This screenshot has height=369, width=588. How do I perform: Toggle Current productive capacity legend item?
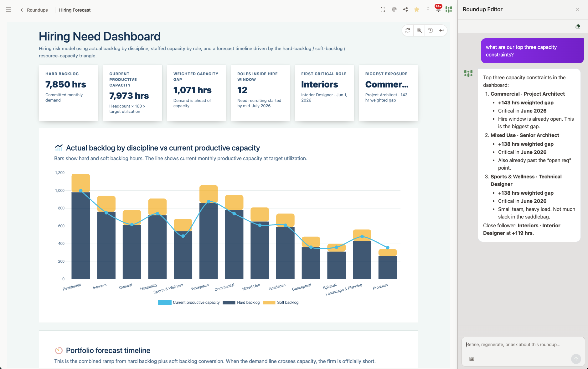[189, 303]
